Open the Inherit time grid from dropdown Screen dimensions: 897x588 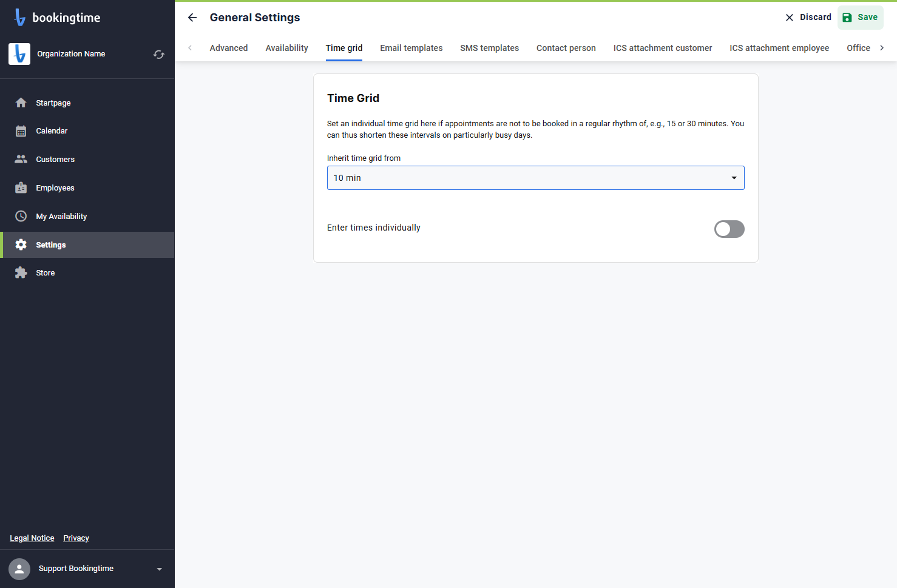coord(536,178)
